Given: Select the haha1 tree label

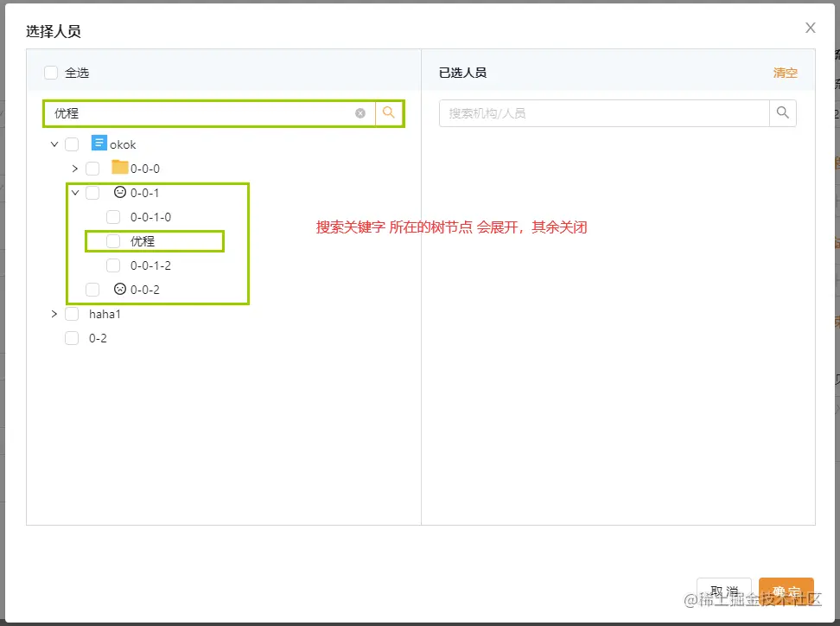Looking at the screenshot, I should (105, 314).
